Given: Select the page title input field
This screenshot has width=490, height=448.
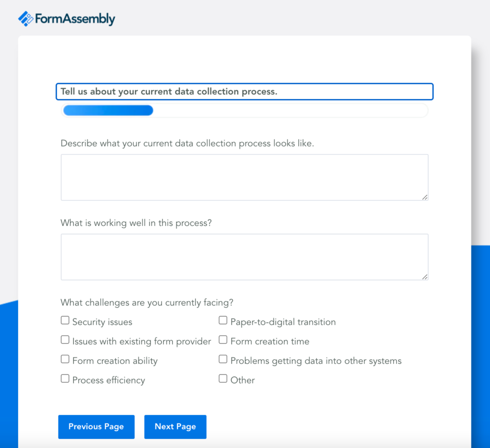Looking at the screenshot, I should [244, 91].
